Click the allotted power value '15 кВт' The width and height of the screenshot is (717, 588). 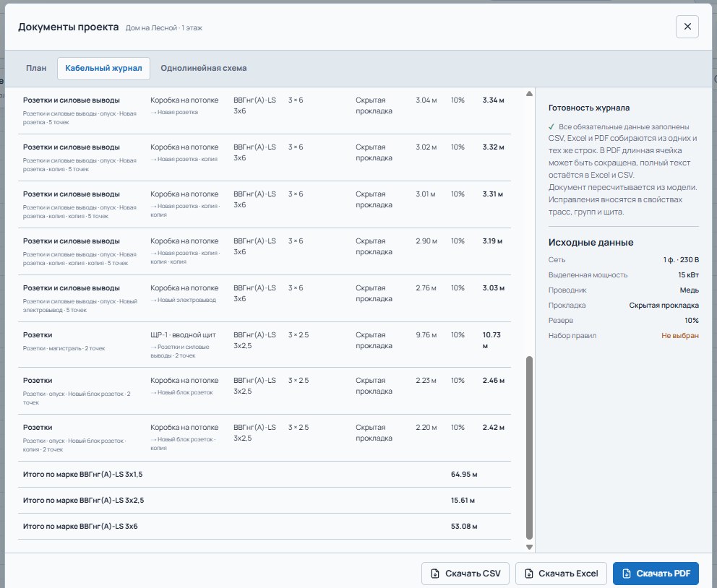[x=688, y=274]
